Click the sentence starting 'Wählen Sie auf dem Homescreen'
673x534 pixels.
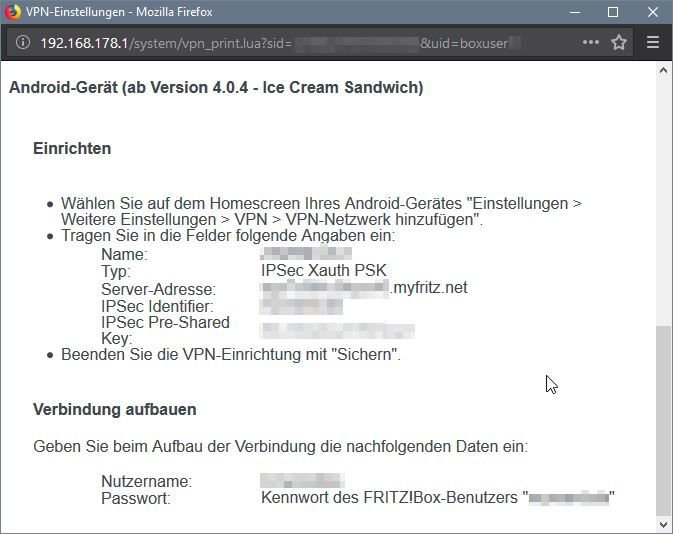(x=321, y=211)
